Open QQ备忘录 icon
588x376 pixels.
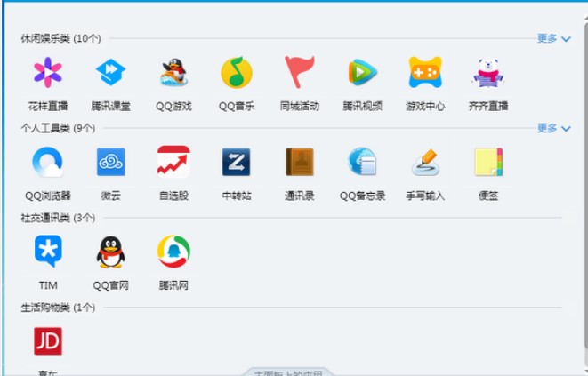tap(362, 162)
